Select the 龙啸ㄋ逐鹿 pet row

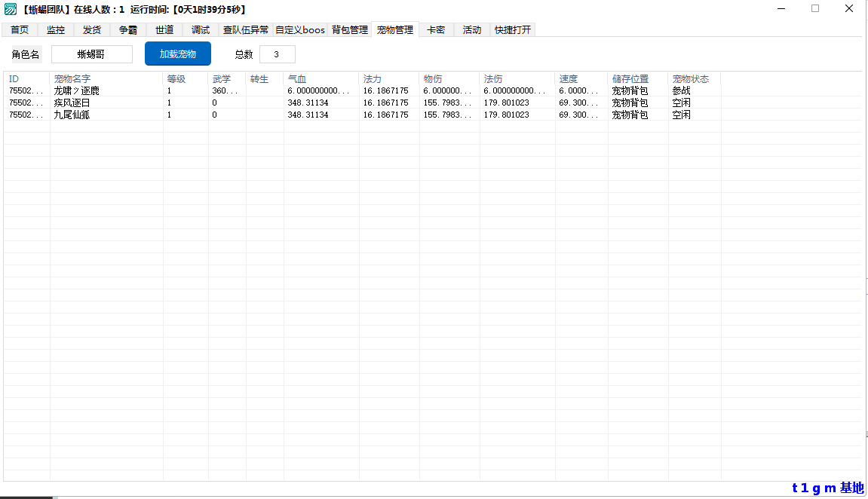[76, 90]
